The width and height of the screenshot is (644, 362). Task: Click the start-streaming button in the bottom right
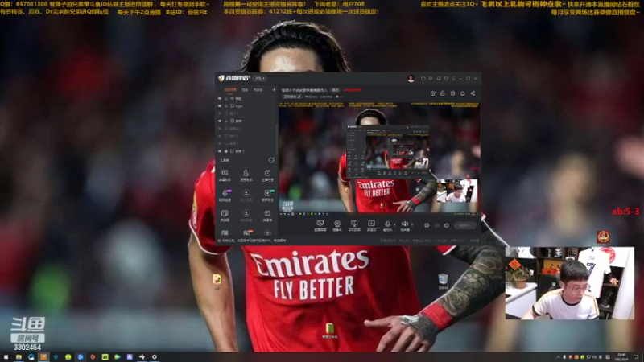[x=465, y=225]
